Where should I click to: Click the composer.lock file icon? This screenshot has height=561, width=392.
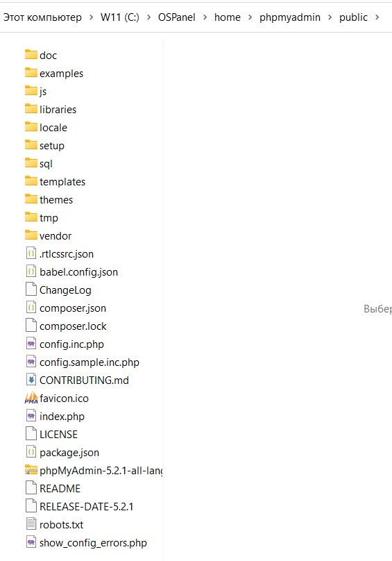tap(31, 326)
